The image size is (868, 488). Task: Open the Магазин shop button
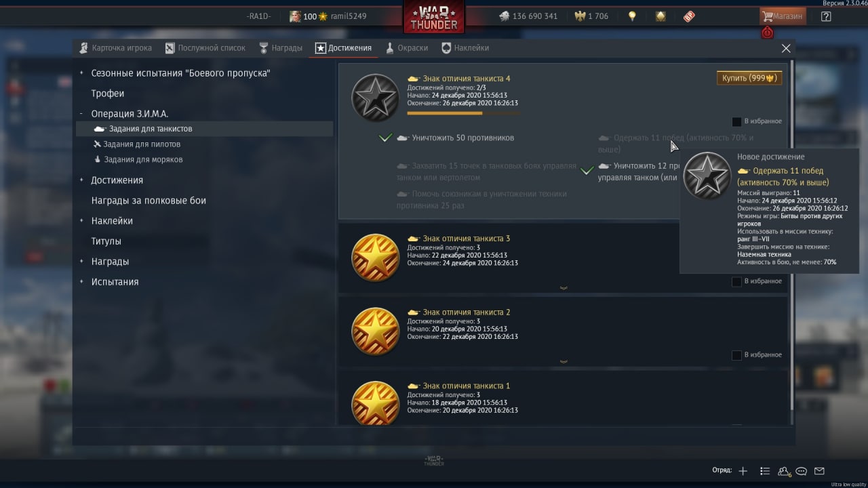[x=783, y=16]
